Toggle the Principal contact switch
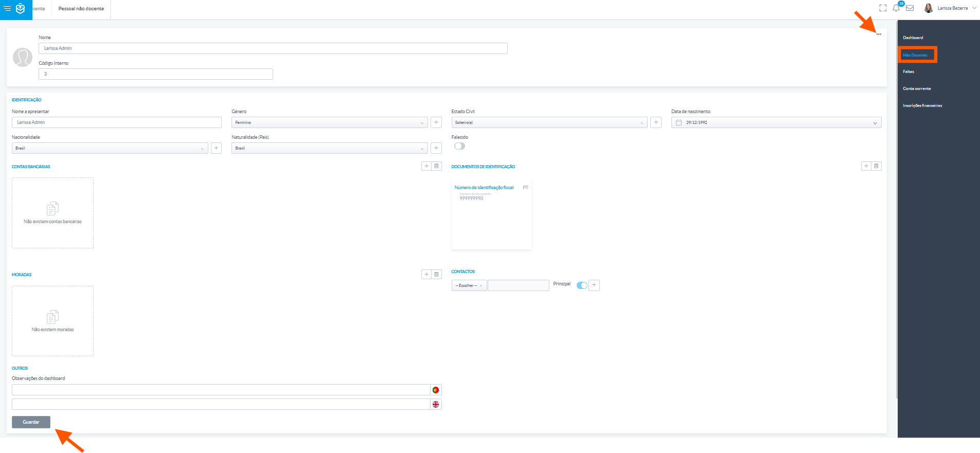 [582, 285]
